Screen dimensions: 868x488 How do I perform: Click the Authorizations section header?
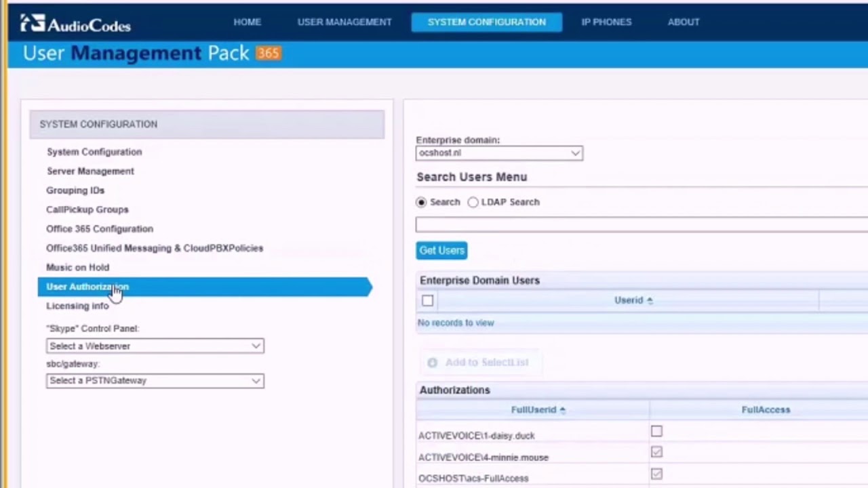[454, 390]
